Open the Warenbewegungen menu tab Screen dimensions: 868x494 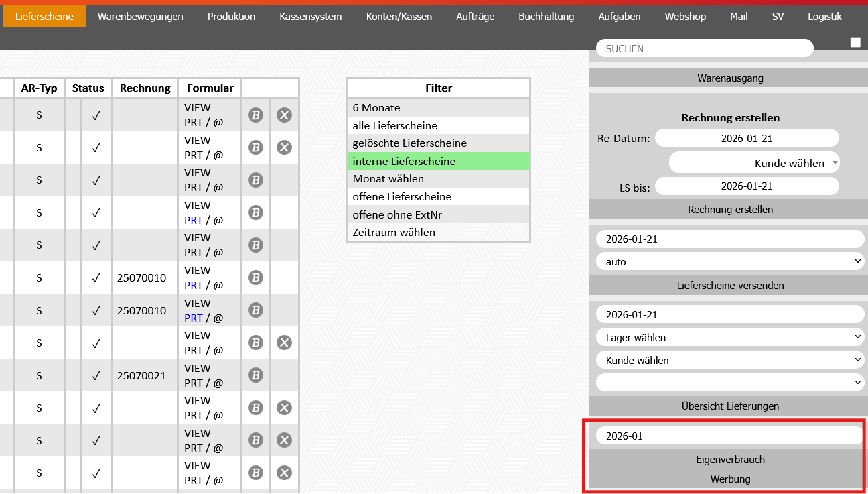pos(140,17)
